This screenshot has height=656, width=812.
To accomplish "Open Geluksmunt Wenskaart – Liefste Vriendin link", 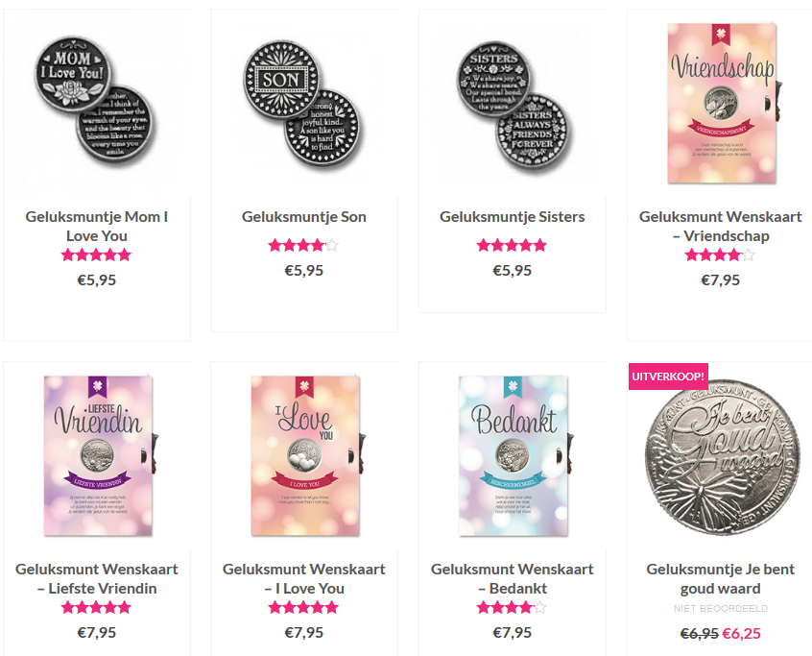I will pyautogui.click(x=97, y=578).
